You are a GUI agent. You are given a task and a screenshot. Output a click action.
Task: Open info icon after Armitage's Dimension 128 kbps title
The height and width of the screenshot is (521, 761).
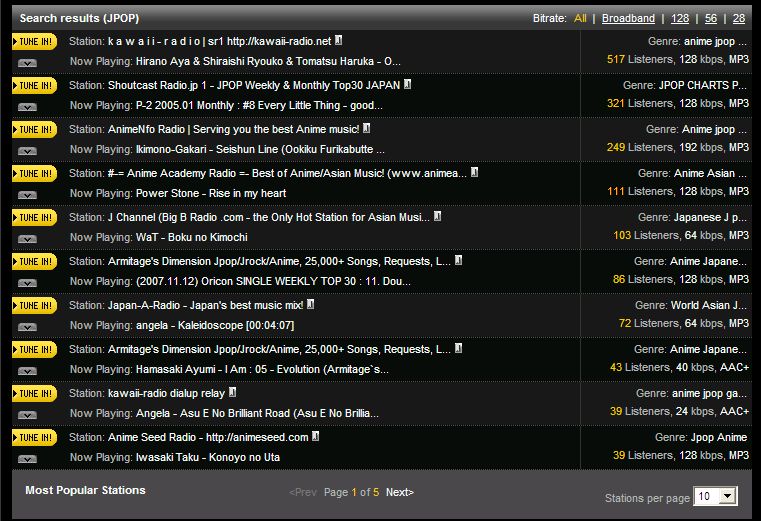[x=459, y=260]
